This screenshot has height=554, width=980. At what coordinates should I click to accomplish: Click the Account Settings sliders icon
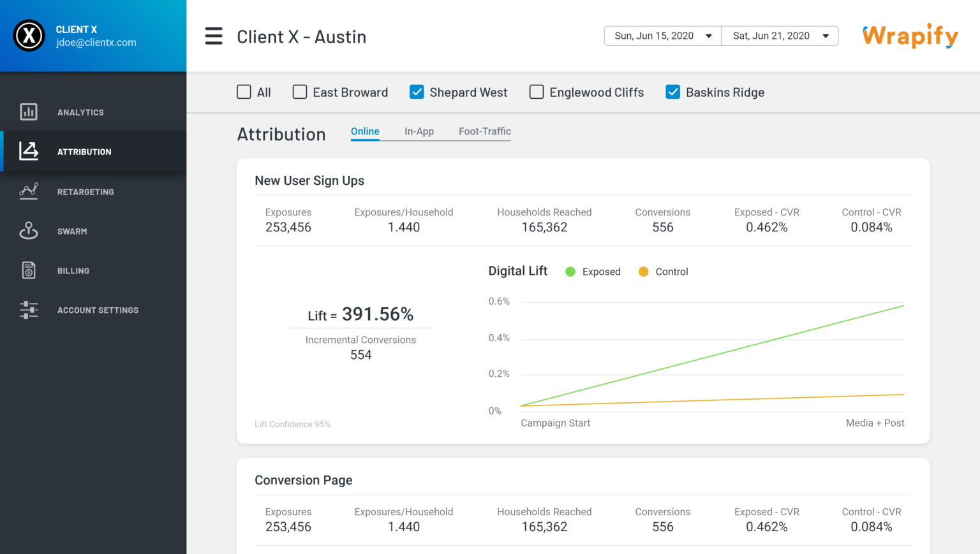[29, 310]
